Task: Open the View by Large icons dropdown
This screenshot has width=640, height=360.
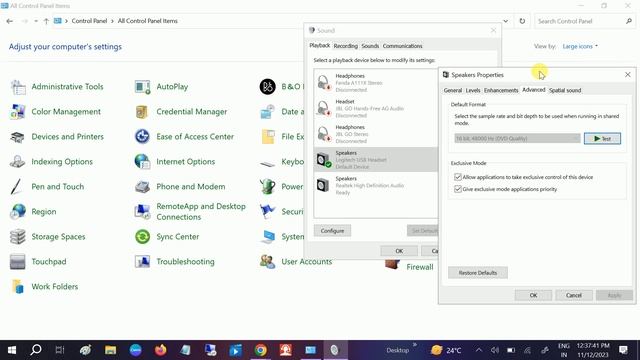Action: [580, 47]
